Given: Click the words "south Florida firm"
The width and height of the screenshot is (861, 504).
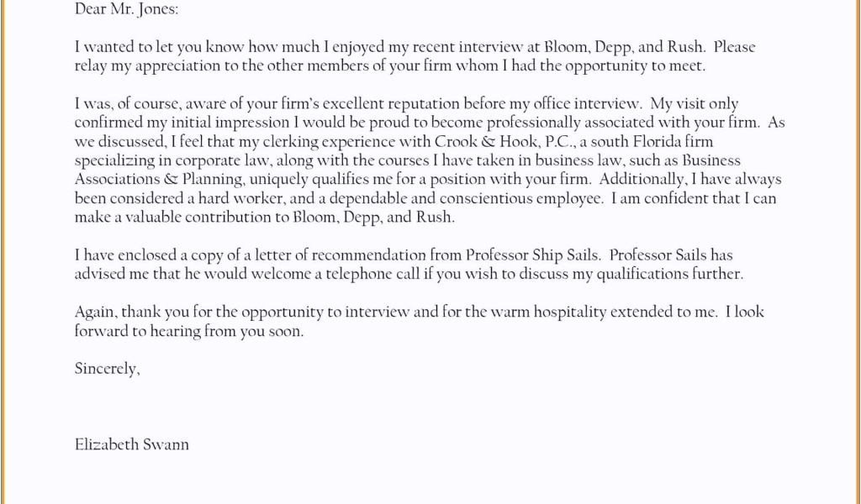Looking at the screenshot, I should [x=652, y=142].
